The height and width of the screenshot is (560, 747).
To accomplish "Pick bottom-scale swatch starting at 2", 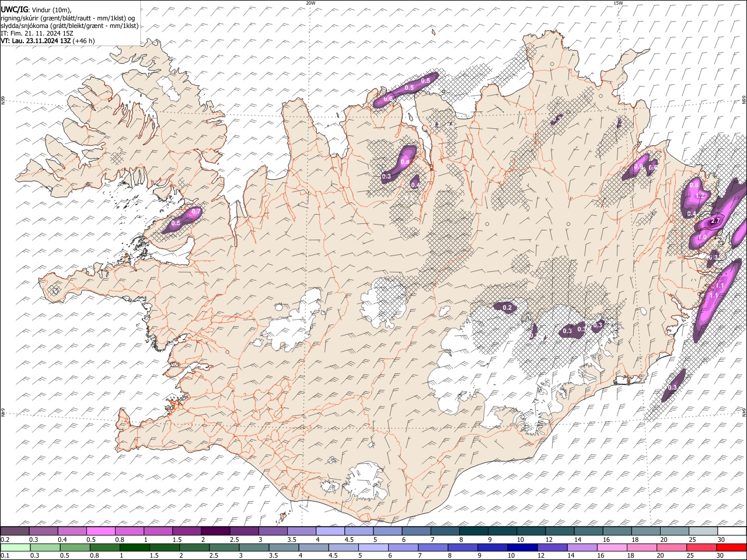I will coord(194,547).
